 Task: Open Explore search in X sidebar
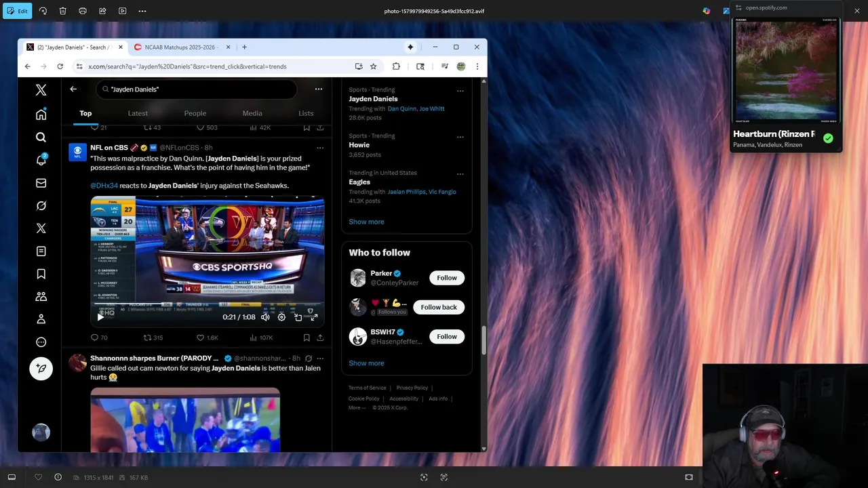click(x=41, y=137)
